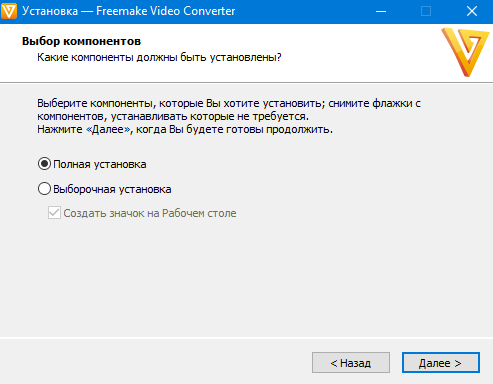Close the Freemake Video Converter installer
Screen dimensions: 493x384
coord(471,11)
